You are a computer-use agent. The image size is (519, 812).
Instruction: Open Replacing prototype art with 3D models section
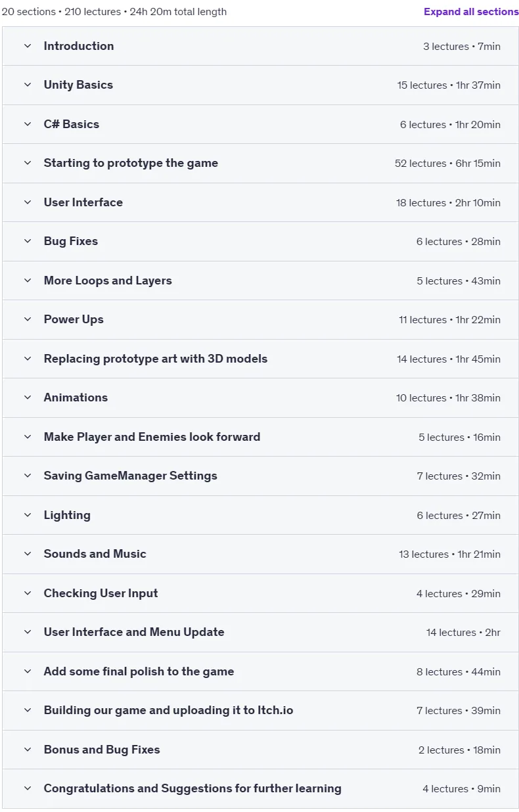coord(260,359)
